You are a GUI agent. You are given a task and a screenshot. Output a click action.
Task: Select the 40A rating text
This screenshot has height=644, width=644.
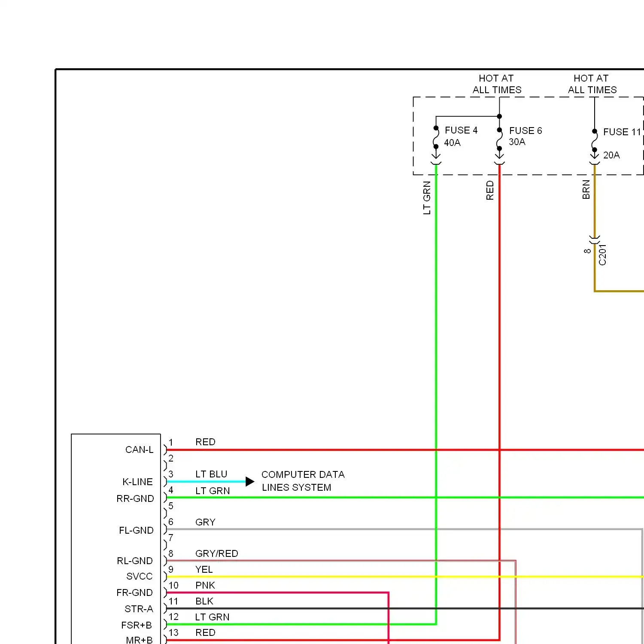pyautogui.click(x=452, y=143)
